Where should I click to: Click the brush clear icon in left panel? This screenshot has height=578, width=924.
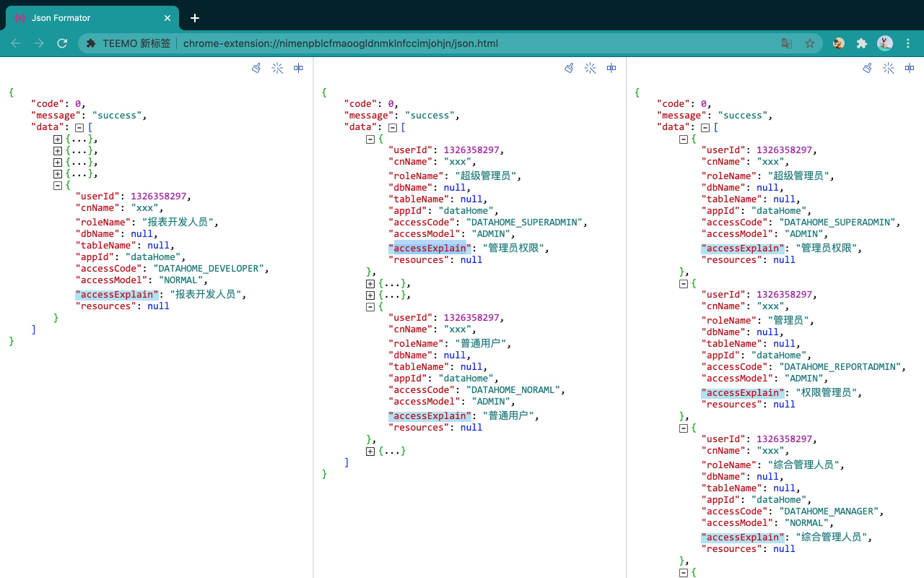click(x=256, y=68)
